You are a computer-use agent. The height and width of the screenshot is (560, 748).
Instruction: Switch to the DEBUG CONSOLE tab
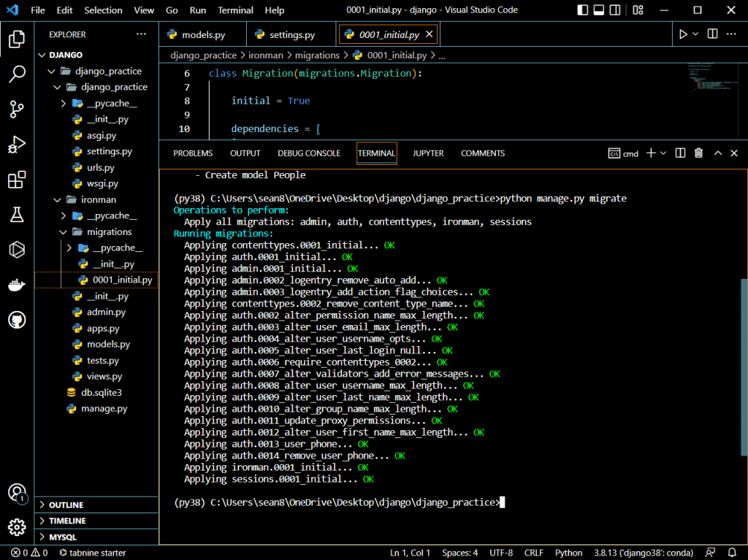309,153
